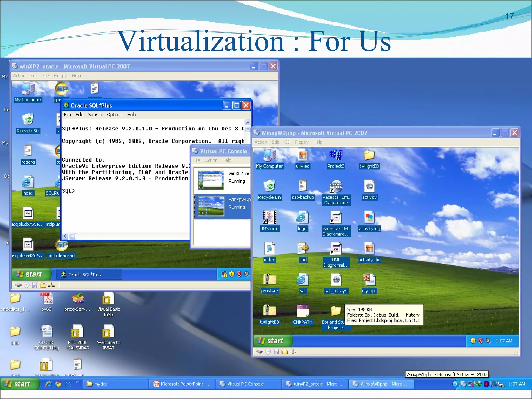Switch to Microsoft PowerPoint taskbar button
This screenshot has height=399, width=532.
(182, 384)
